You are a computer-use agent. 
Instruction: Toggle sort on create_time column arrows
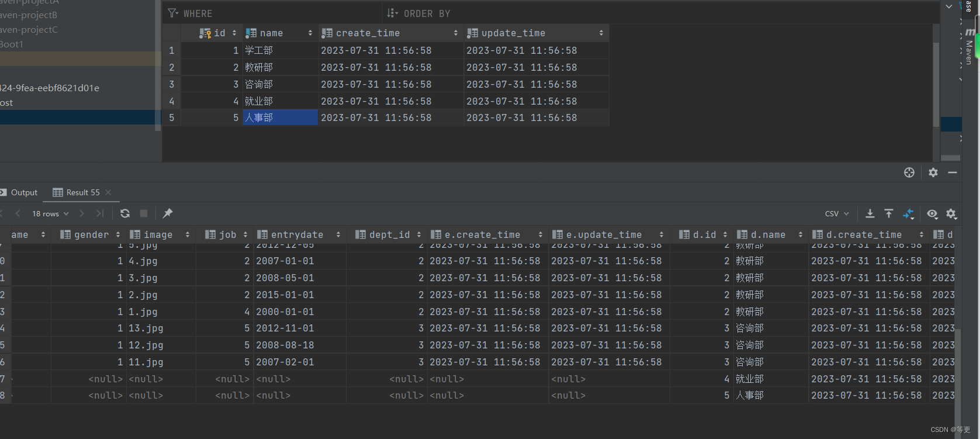pos(456,33)
